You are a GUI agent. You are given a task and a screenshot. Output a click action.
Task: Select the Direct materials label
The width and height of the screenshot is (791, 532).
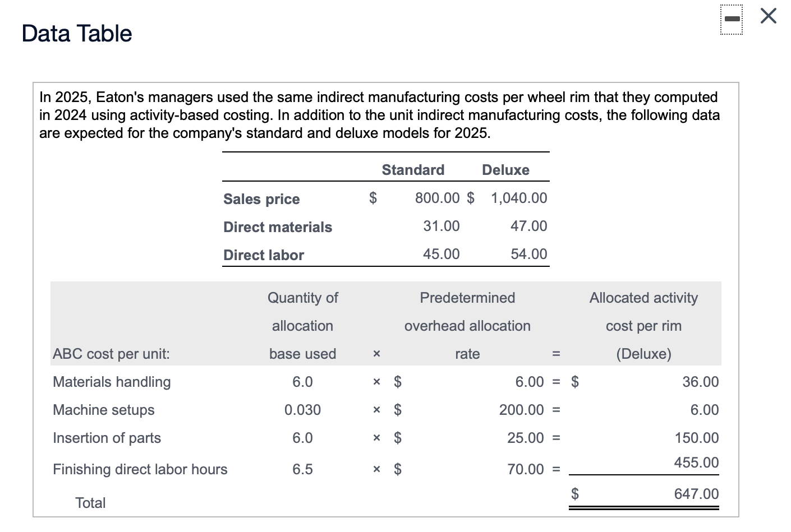point(278,226)
